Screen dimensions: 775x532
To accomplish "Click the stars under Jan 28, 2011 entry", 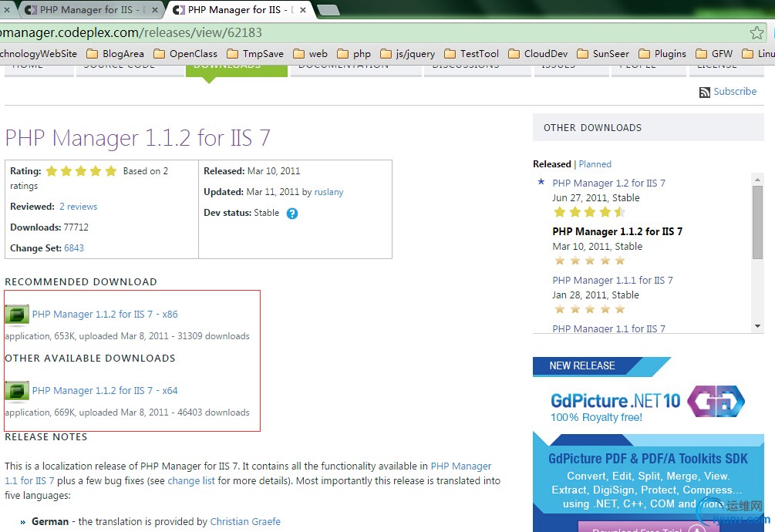I will 590,309.
